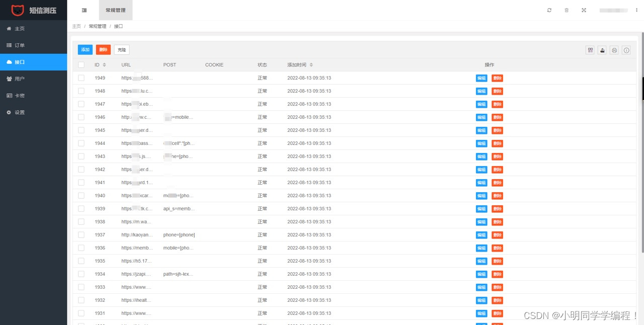Click the cat logo in the sidebar header
The width and height of the screenshot is (644, 325).
pyautogui.click(x=18, y=10)
